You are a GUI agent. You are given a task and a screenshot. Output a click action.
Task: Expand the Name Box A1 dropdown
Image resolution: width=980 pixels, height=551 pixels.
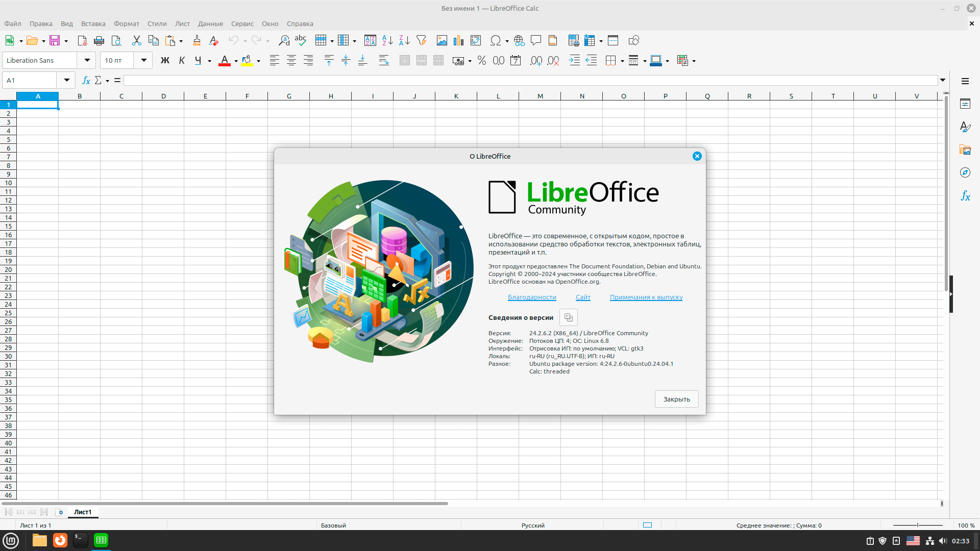click(x=66, y=81)
